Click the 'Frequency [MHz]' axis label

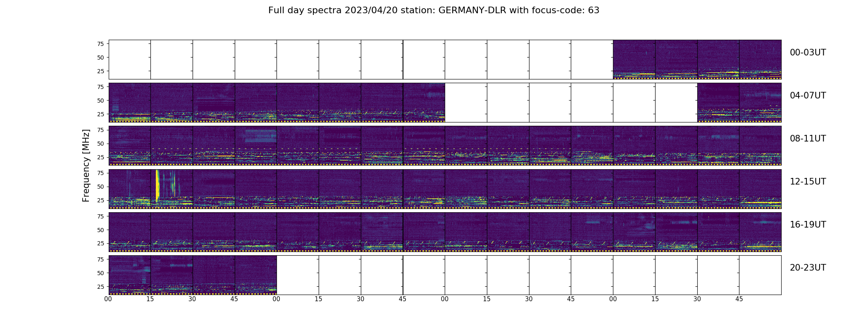[86, 165]
